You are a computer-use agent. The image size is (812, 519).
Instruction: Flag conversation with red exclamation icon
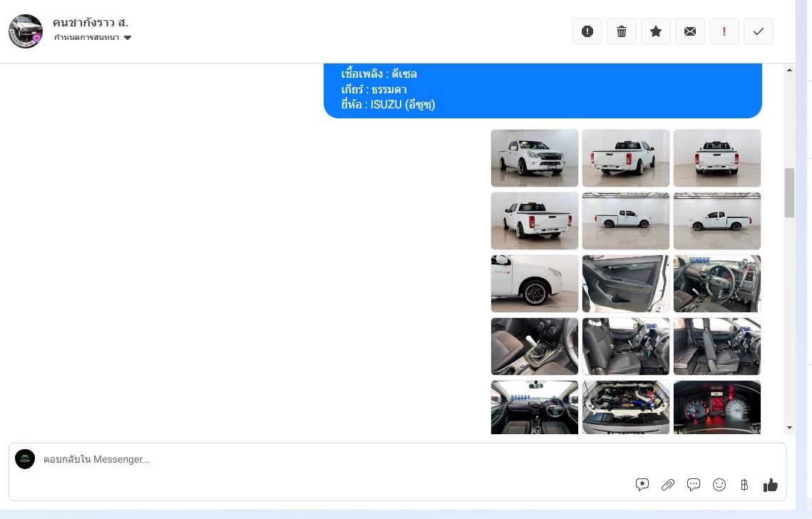pos(724,31)
